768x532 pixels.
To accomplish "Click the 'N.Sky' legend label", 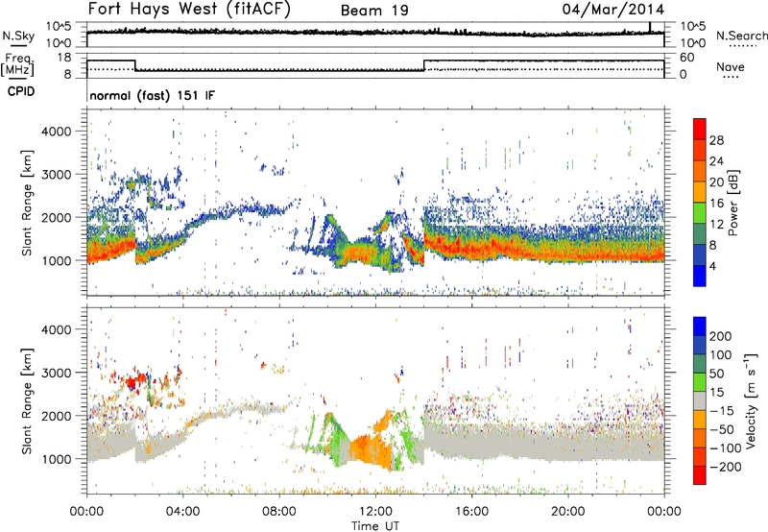I will (18, 36).
